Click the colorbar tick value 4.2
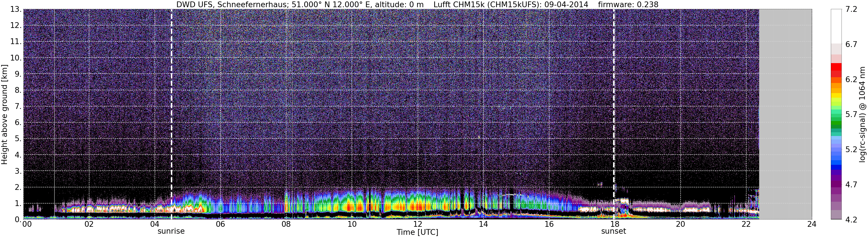868x238 pixels. 851,220
